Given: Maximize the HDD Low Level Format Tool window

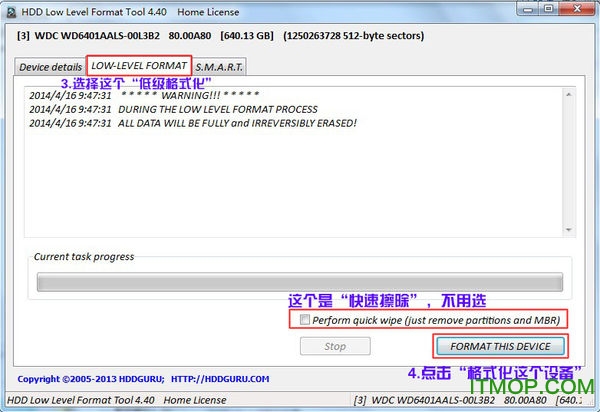Looking at the screenshot, I should coord(548,8).
